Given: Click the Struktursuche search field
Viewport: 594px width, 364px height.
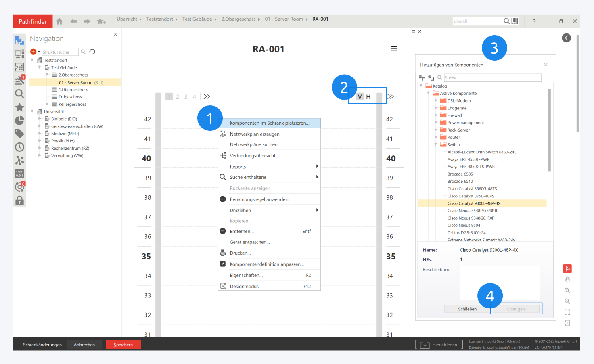Looking at the screenshot, I should coord(60,52).
